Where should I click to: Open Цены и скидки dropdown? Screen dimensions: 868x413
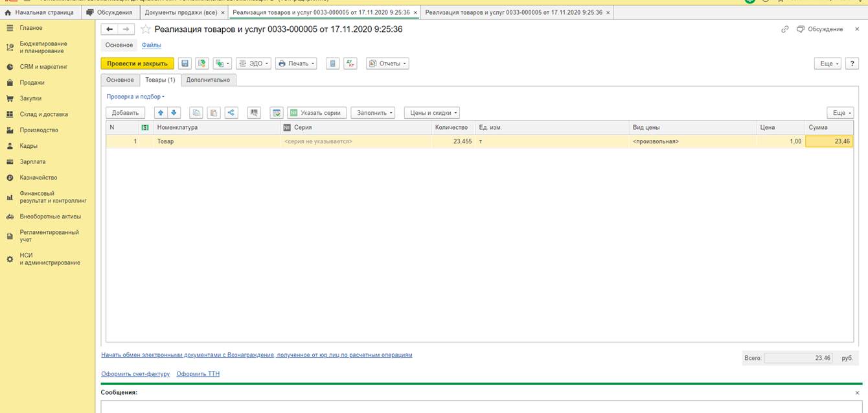click(433, 113)
